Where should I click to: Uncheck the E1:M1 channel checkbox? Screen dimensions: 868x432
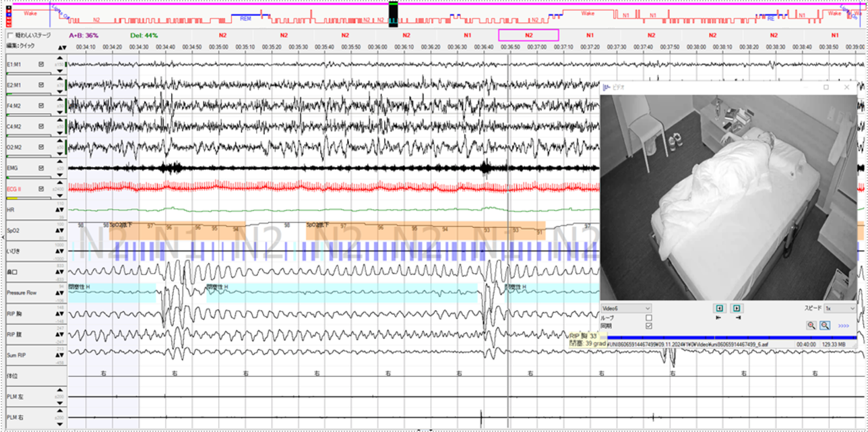click(41, 64)
